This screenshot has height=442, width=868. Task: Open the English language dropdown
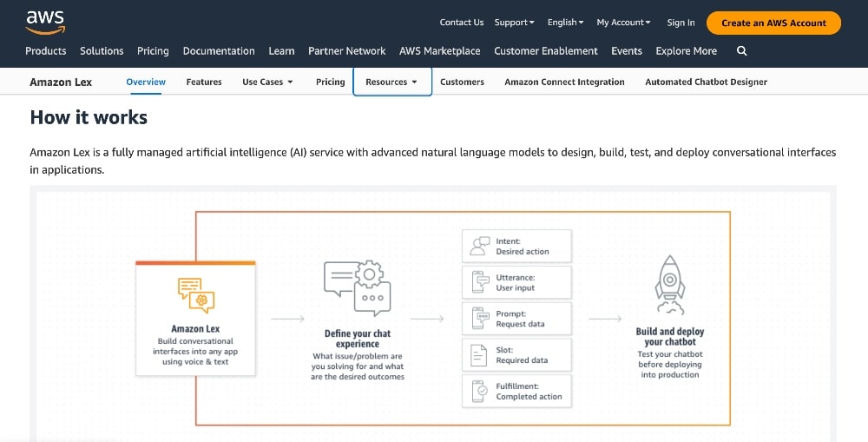click(x=565, y=23)
